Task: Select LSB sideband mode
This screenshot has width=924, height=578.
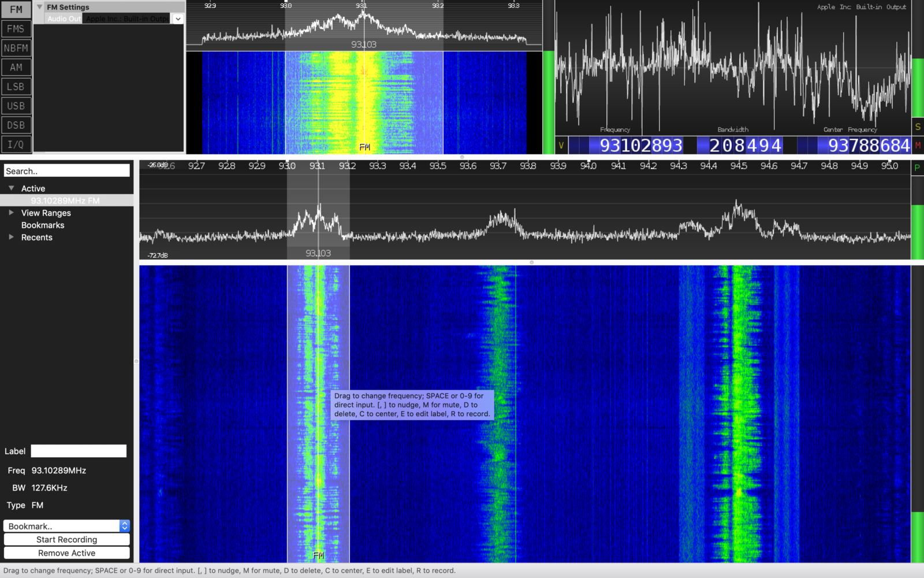Action: point(16,87)
